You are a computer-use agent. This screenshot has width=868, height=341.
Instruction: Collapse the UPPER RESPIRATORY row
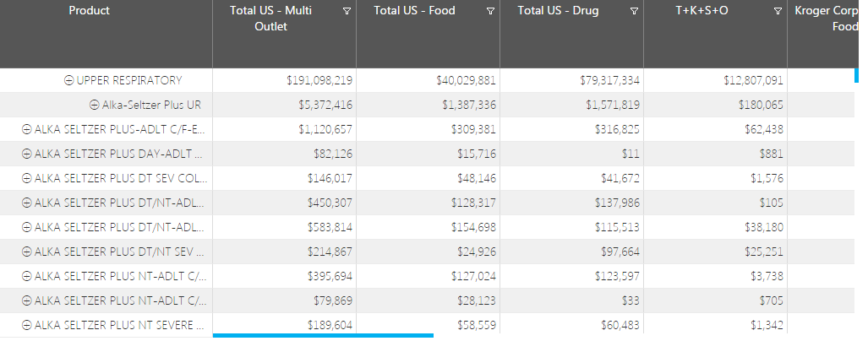(x=69, y=81)
